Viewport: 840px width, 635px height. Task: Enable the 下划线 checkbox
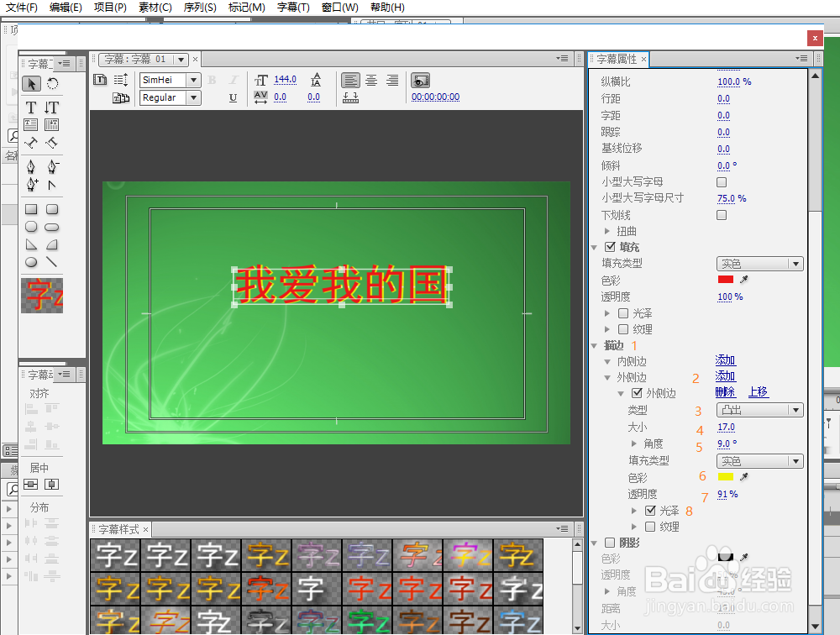click(722, 215)
